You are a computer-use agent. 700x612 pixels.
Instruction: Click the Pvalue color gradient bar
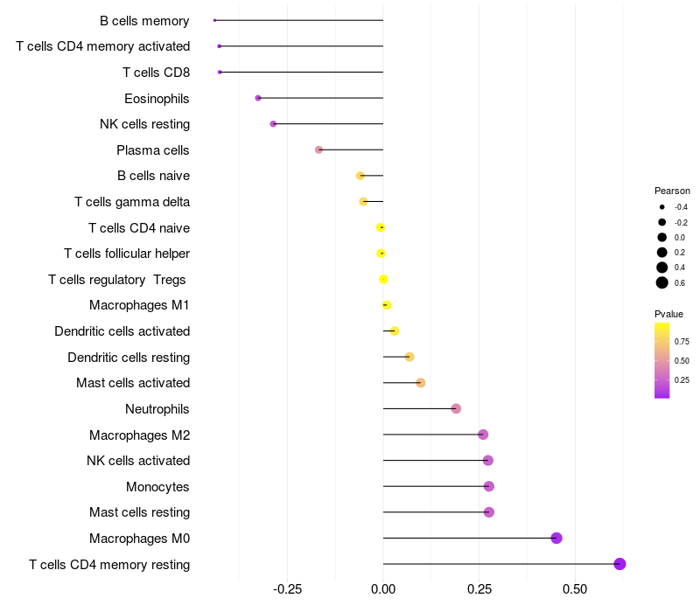[x=662, y=360]
